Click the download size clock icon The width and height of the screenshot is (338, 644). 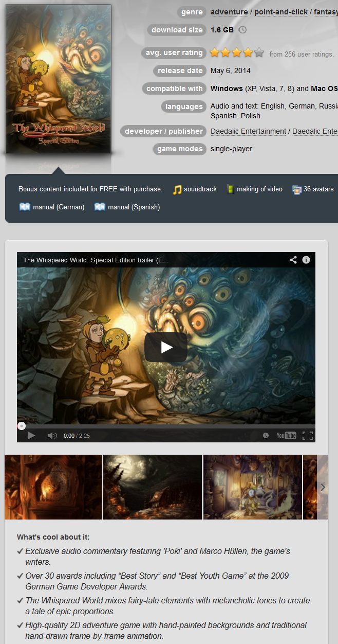point(243,30)
